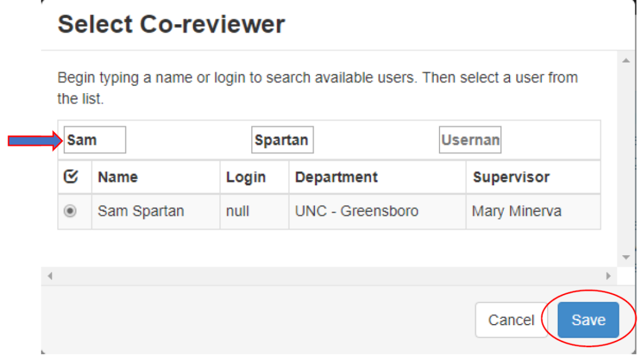Click the UNC - Greensboro department cell
Viewport: 641px width, 364px height.
coord(356,211)
